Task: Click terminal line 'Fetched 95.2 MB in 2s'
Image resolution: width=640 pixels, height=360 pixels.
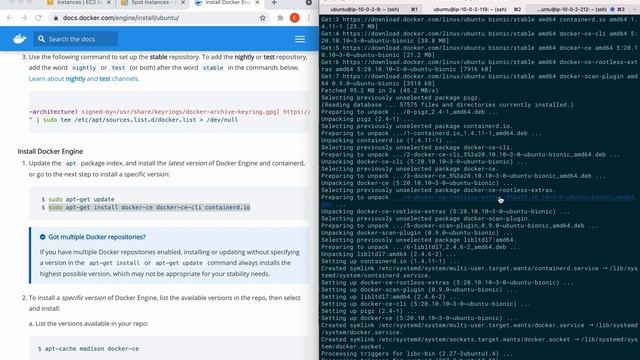Action: [x=380, y=91]
